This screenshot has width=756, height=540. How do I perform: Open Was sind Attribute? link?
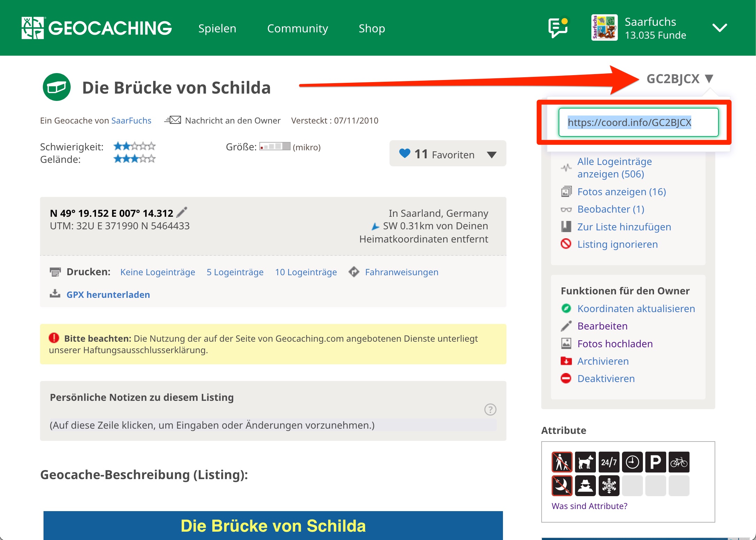(x=589, y=506)
